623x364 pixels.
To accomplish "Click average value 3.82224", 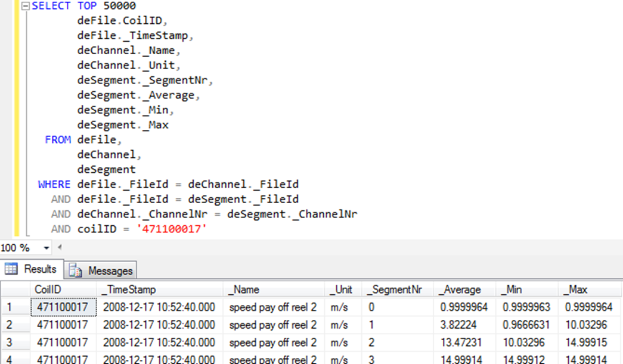I will (x=464, y=325).
